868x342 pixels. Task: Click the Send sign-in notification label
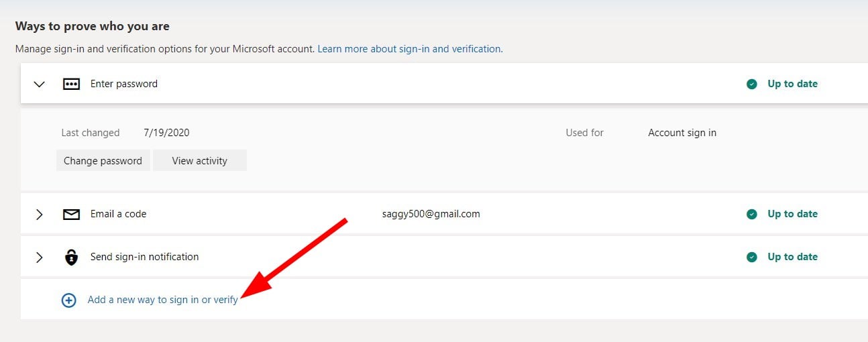pyautogui.click(x=145, y=257)
